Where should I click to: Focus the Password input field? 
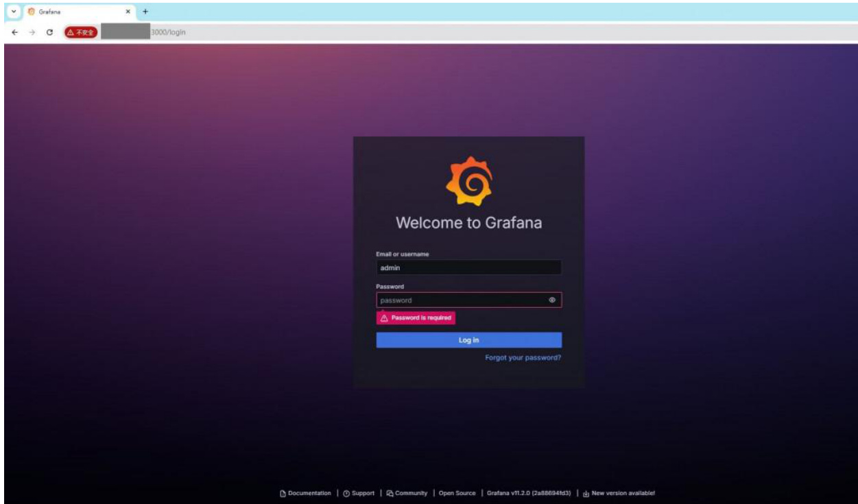coord(460,300)
